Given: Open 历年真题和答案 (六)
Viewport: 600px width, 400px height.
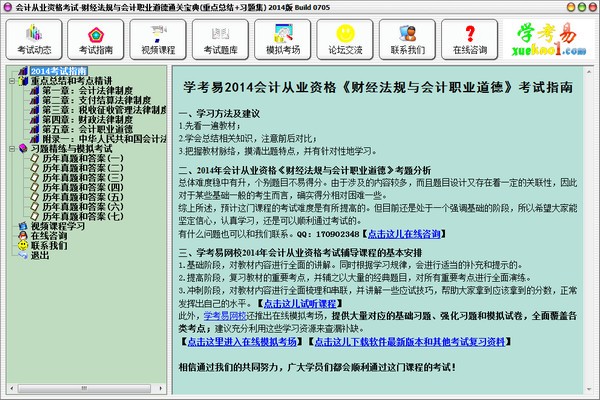Looking at the screenshot, I should (83, 206).
